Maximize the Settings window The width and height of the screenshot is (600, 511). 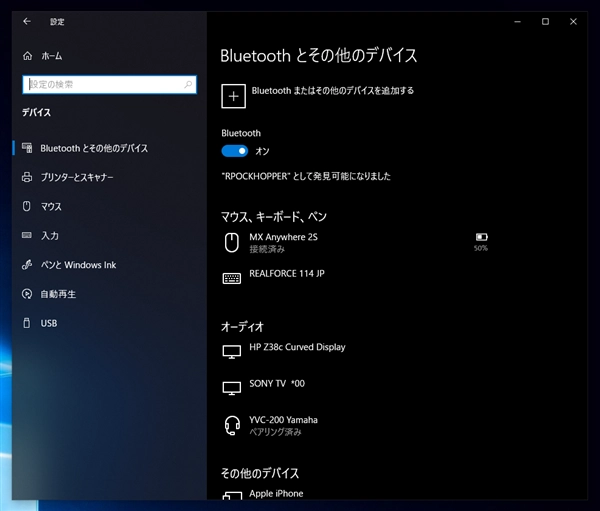(x=545, y=22)
